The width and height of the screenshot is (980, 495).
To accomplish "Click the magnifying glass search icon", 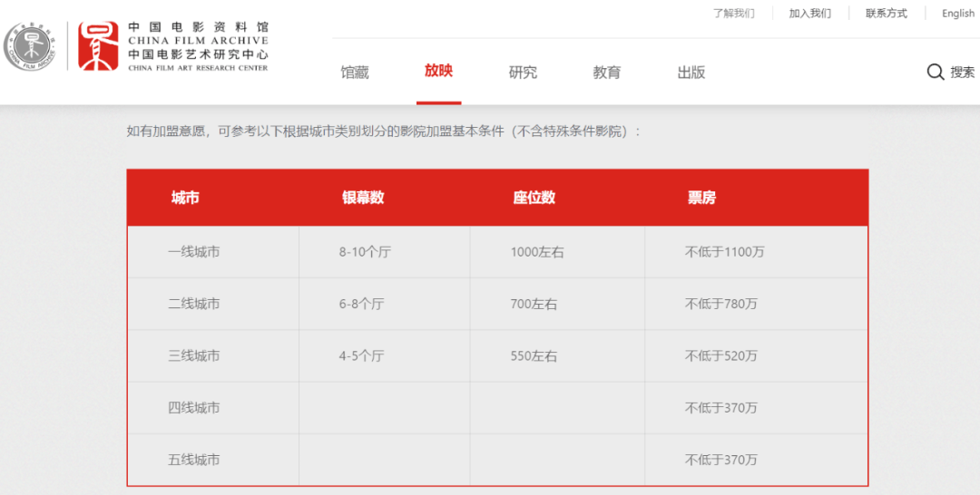I will [x=936, y=73].
